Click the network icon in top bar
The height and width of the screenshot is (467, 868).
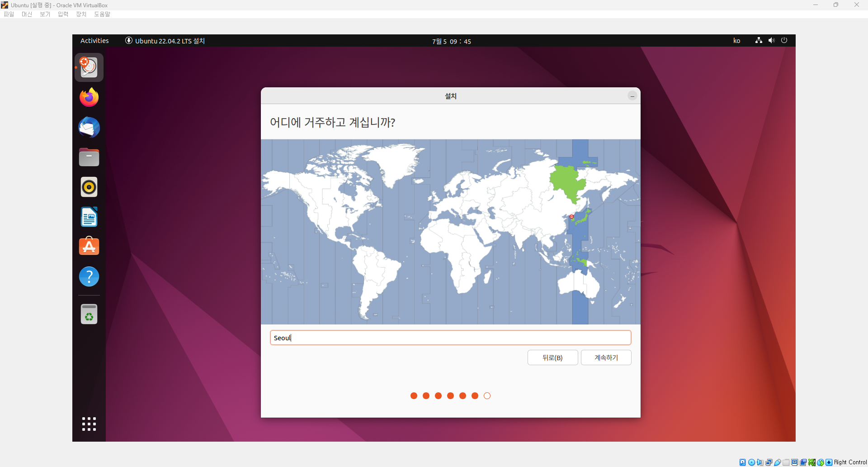coord(759,40)
